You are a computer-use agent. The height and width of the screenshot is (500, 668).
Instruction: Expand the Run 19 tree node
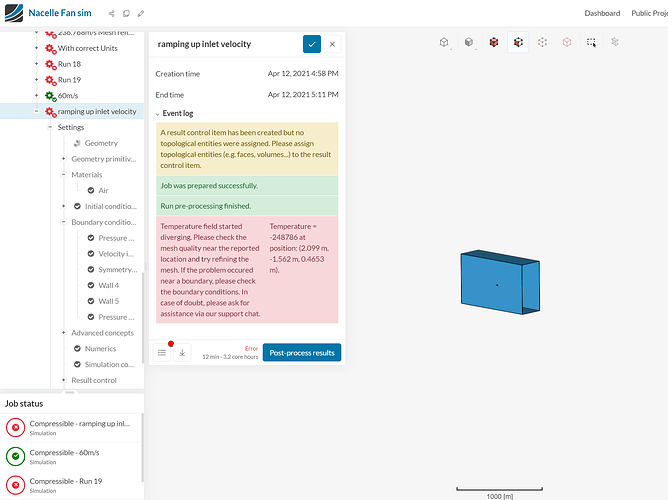(36, 80)
